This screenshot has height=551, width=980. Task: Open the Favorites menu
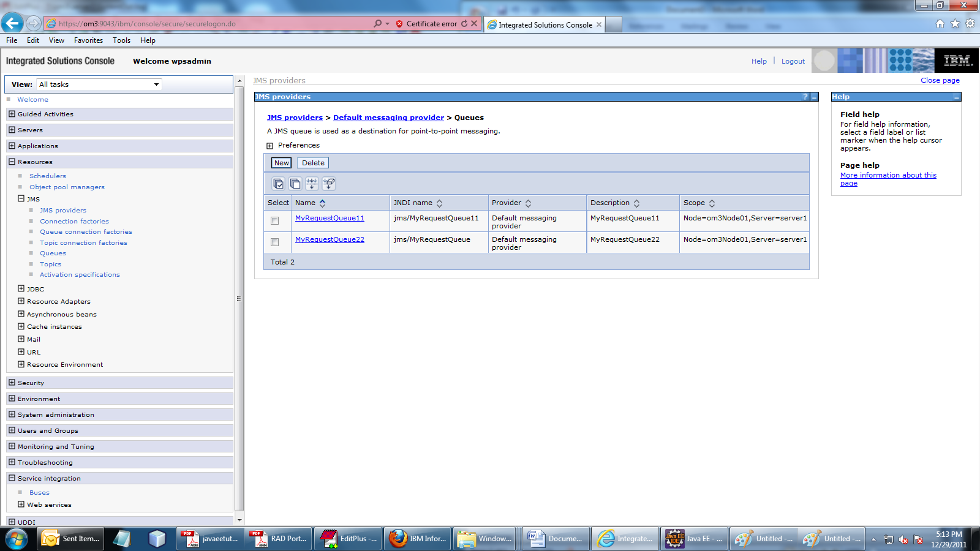pos(88,40)
